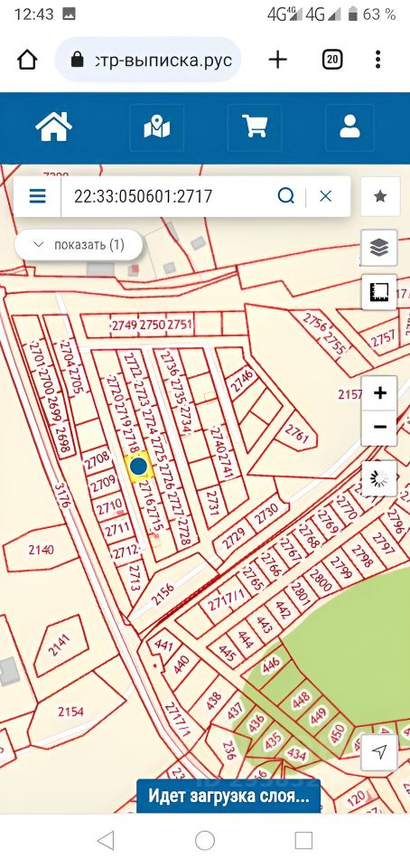Clear the cadastral number search field
This screenshot has height=868, width=410.
[x=325, y=195]
